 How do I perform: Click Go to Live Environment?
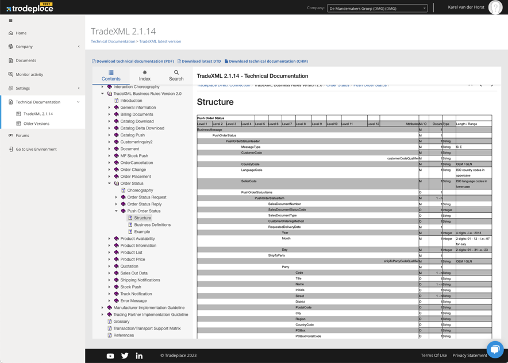click(x=36, y=149)
